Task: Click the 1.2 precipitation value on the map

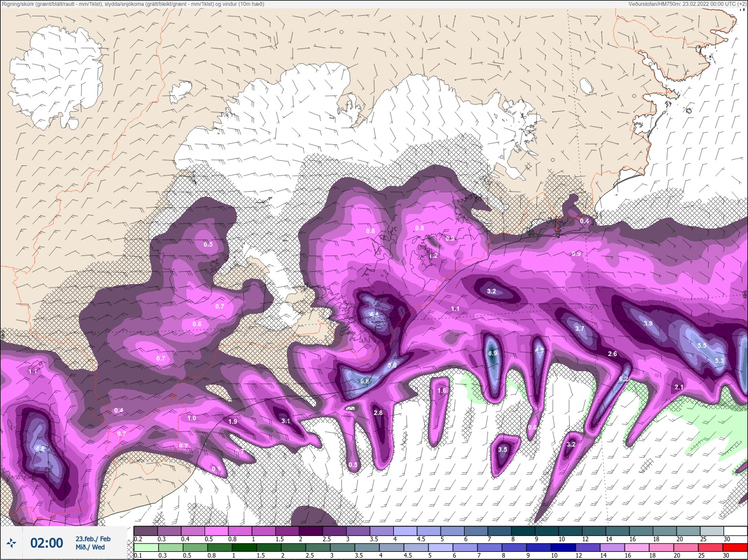Action: pyautogui.click(x=433, y=256)
